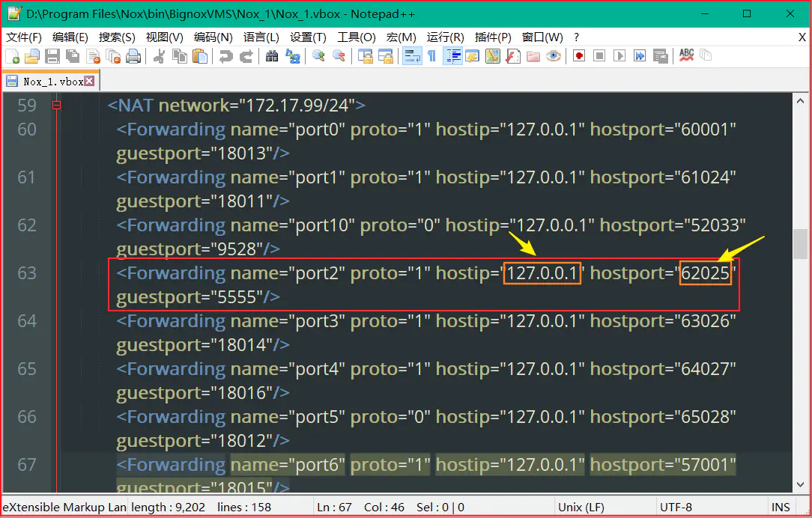Cut the selection with the scissors icon

pos(159,56)
